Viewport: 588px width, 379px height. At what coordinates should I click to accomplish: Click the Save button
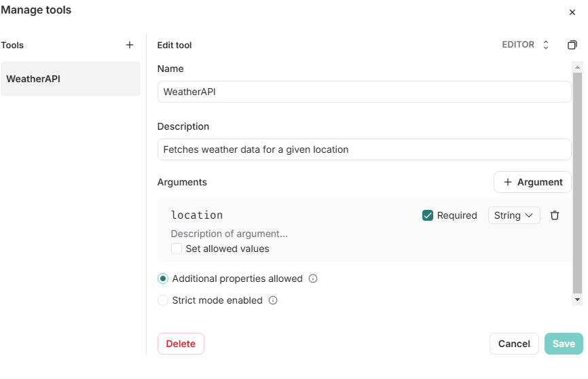click(x=563, y=344)
